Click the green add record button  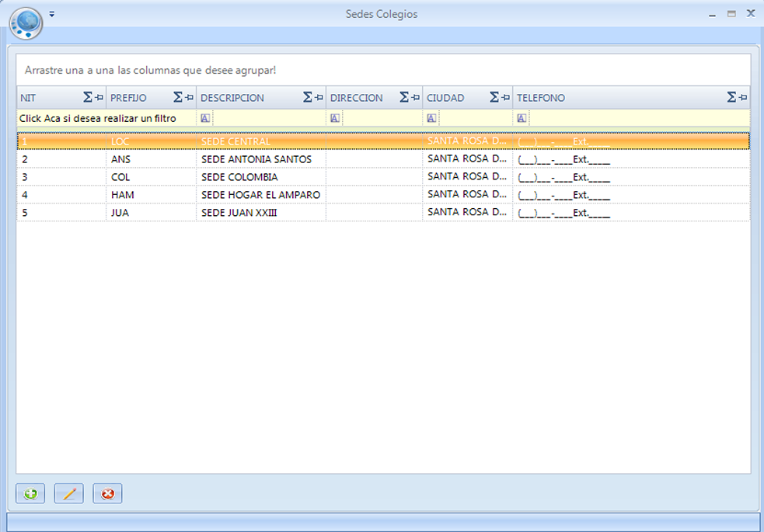pos(30,493)
